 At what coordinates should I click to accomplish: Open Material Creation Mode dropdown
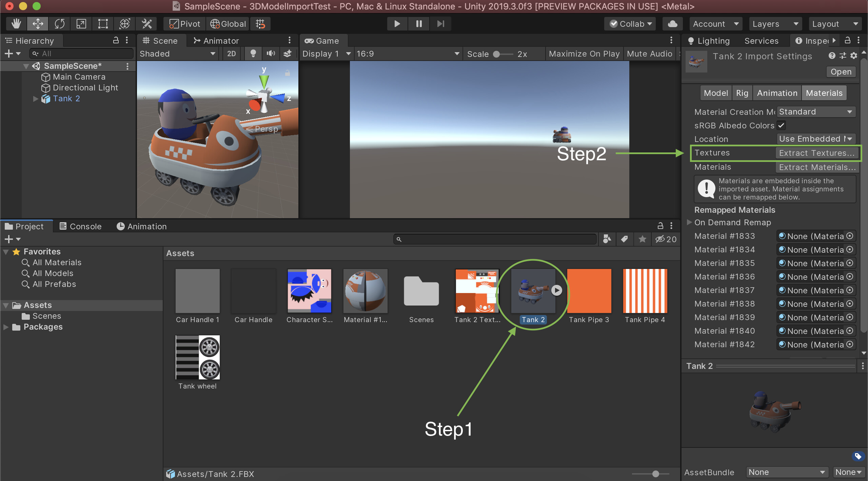pyautogui.click(x=816, y=112)
